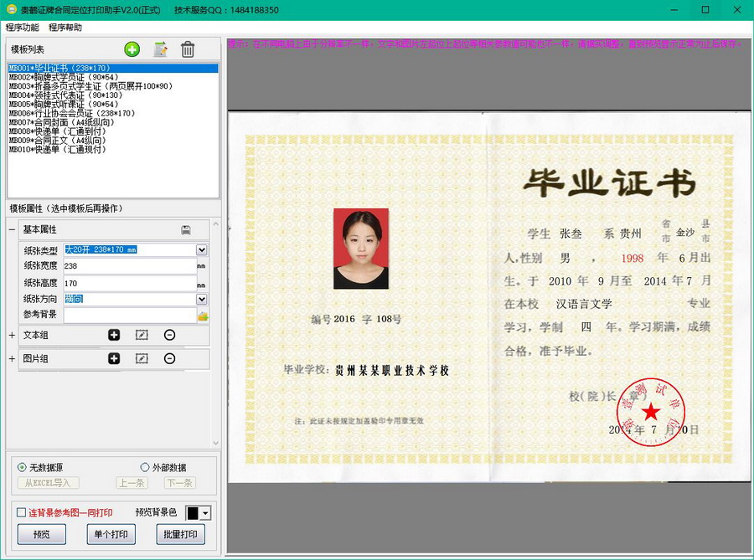The image size is (754, 560).
Task: Click student photo on certificate preview
Action: click(361, 249)
